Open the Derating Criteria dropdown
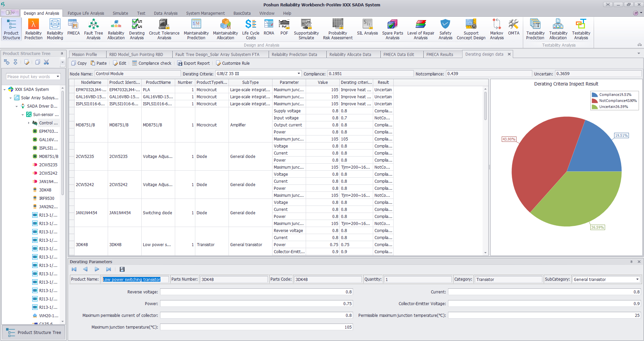The height and width of the screenshot is (341, 644). pos(299,74)
